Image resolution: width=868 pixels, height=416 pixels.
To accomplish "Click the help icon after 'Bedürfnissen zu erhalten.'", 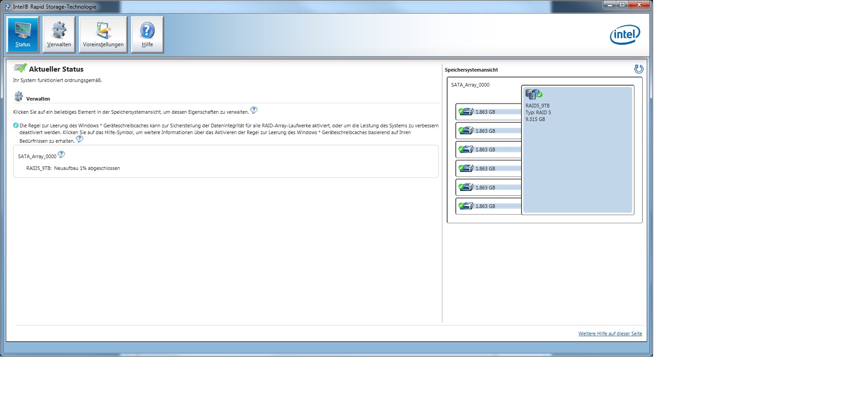I will (x=80, y=139).
